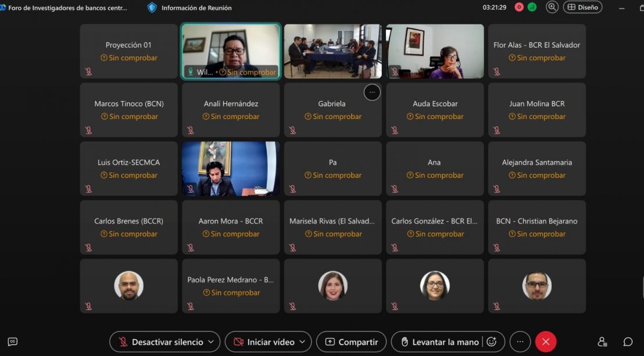Open the ellipsis menu on Gabriela tile
This screenshot has height=356, width=644.
point(372,92)
